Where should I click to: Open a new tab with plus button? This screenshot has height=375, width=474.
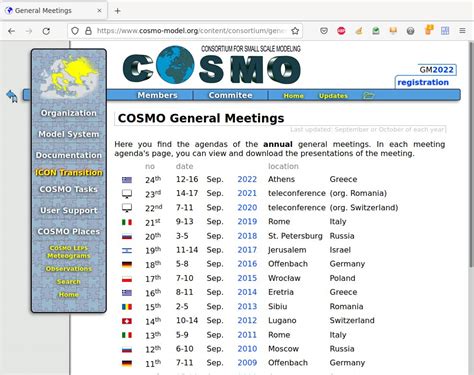(x=117, y=11)
